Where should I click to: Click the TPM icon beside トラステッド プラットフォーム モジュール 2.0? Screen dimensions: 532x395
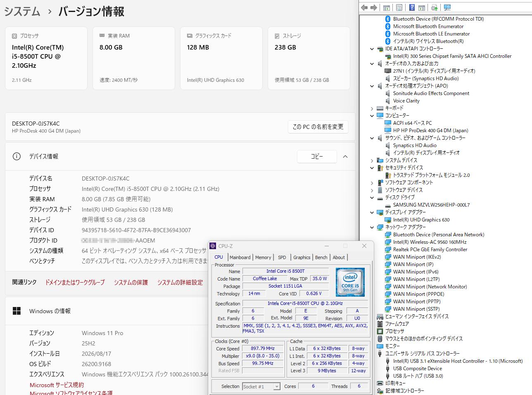coord(388,175)
